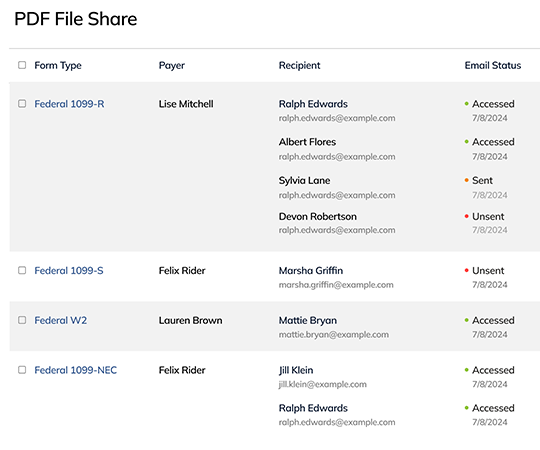
Task: Click Sylvia Lane's orange Sent status dot
Action: coord(467,180)
